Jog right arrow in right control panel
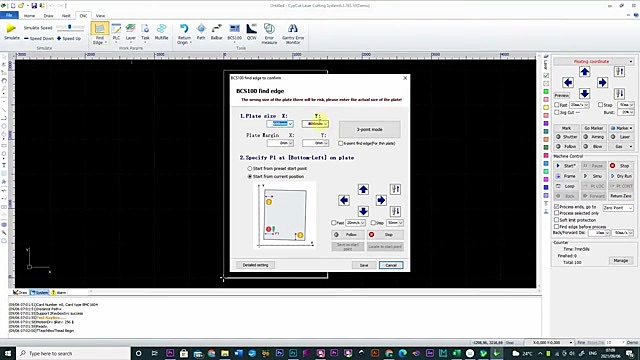The height and width of the screenshot is (360, 640). 602,83
